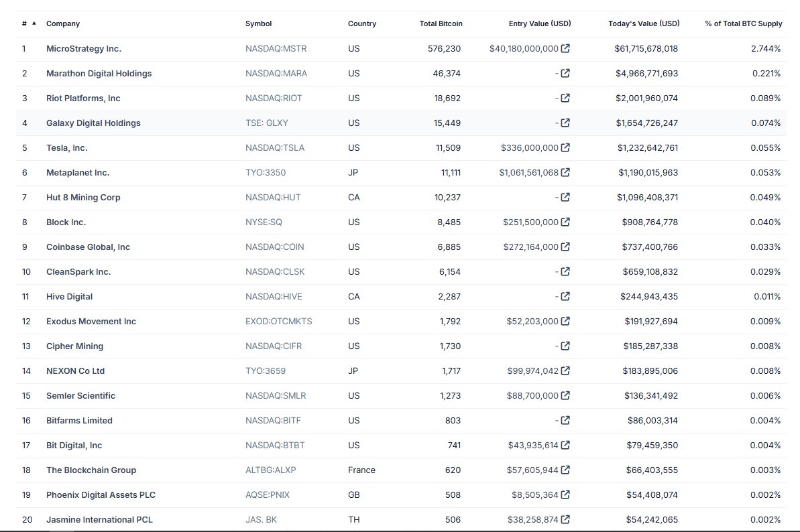This screenshot has height=532, width=800.
Task: Select $99,974,042 NEXON entry value
Action: [532, 371]
